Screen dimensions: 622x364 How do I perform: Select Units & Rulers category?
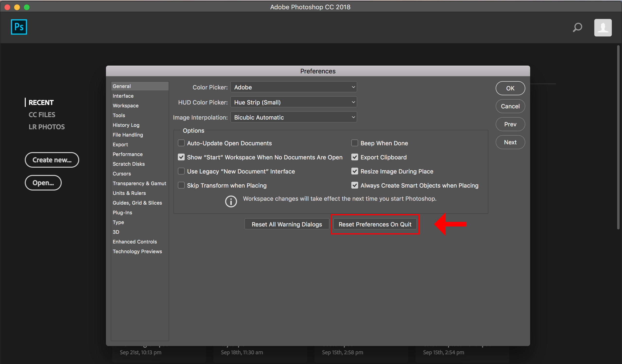coord(140,193)
